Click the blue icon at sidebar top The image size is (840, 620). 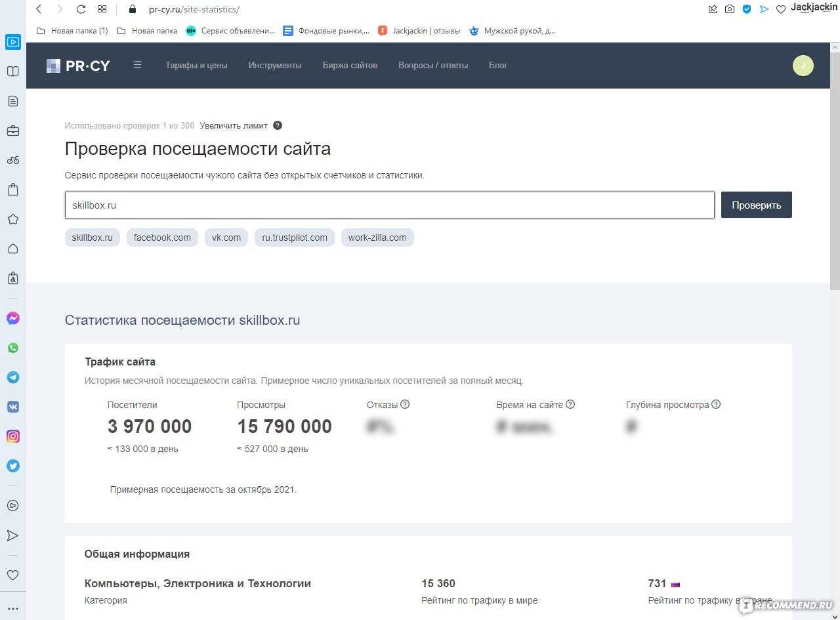[x=13, y=42]
